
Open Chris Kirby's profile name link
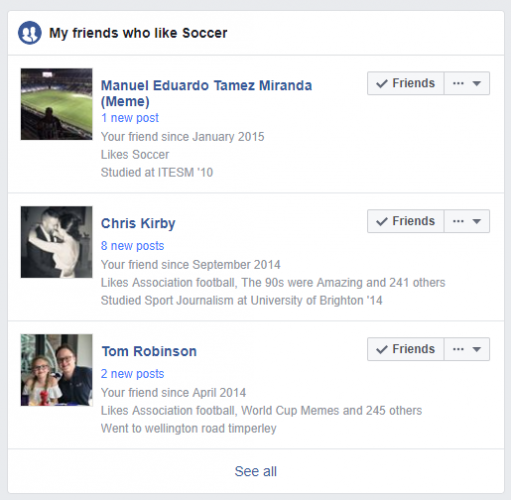138,223
